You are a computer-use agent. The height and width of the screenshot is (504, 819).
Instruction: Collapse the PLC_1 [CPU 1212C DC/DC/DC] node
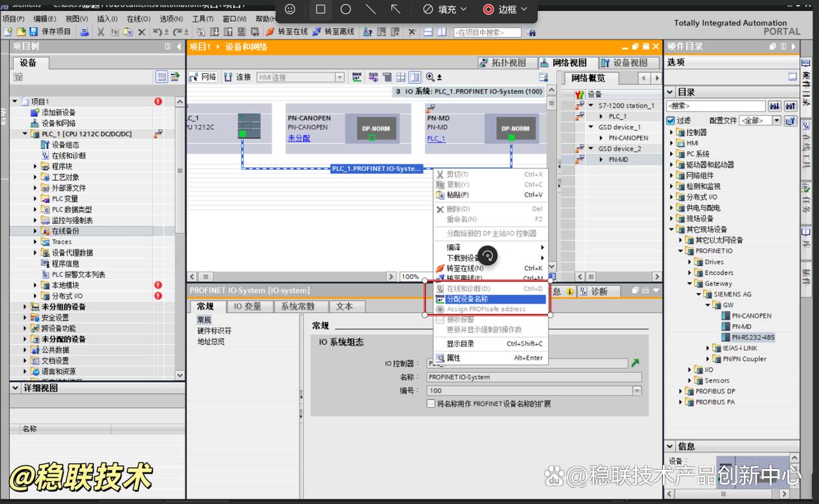(25, 134)
